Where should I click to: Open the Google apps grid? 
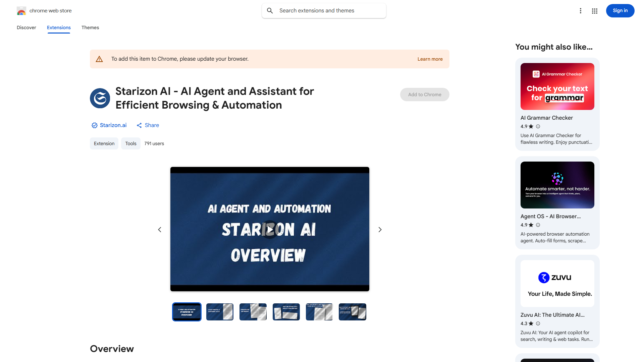click(594, 10)
